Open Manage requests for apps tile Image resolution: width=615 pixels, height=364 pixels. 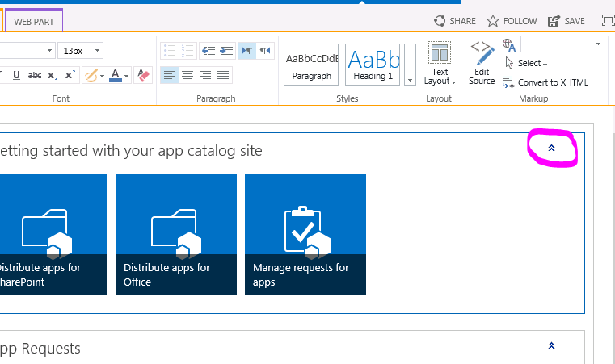coord(305,234)
